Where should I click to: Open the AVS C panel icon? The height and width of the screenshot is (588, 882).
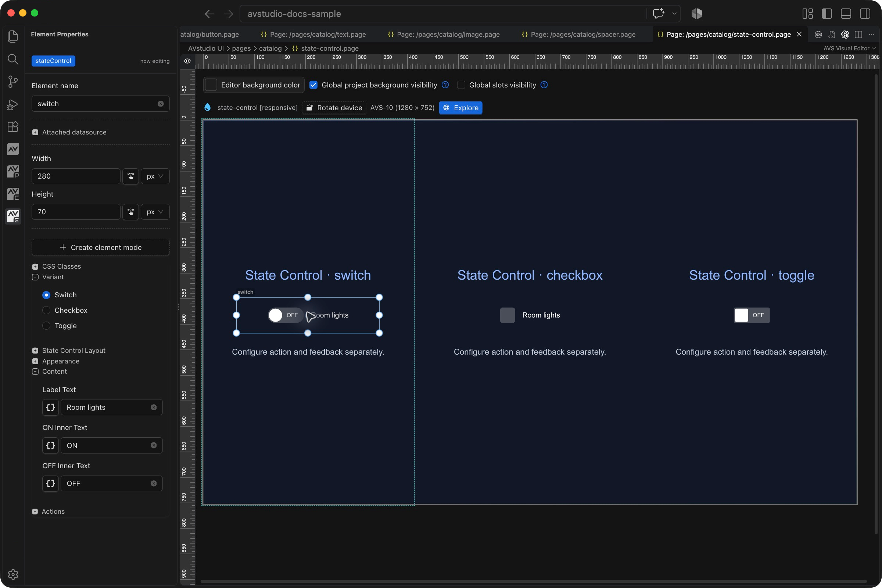(x=13, y=194)
